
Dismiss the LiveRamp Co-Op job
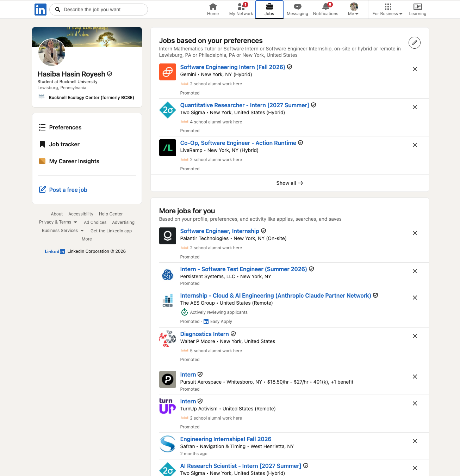pos(415,145)
